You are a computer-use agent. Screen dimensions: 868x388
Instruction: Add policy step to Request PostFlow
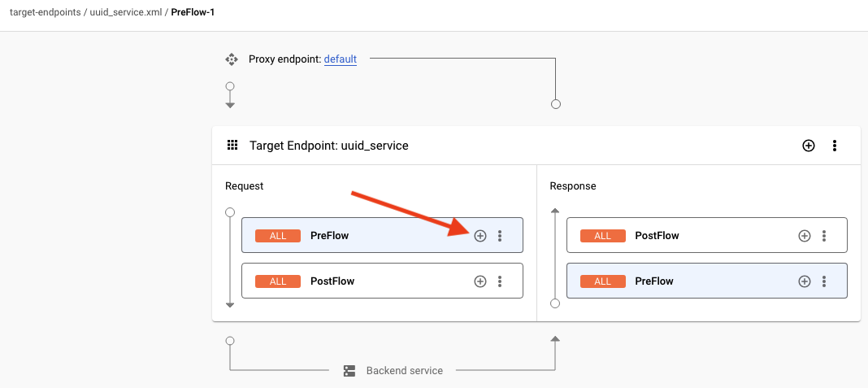click(x=480, y=281)
